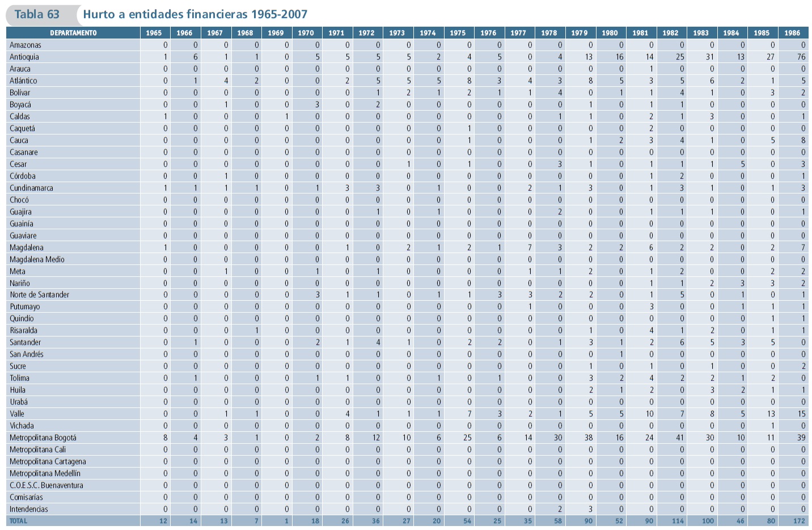Click the Norte de Santander row label
This screenshot has height=530, width=812.
(40, 295)
